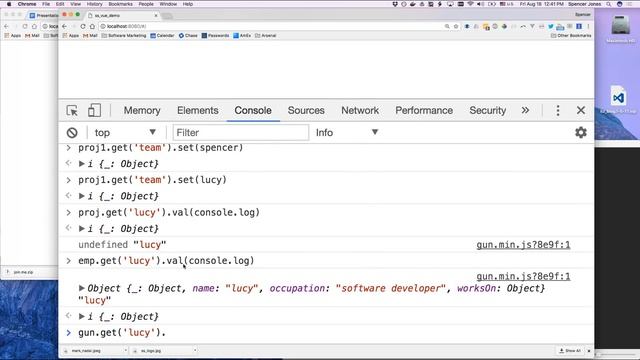Click the Macintosh HD desktop icon
The height and width of the screenshot is (360, 640).
pos(620,29)
